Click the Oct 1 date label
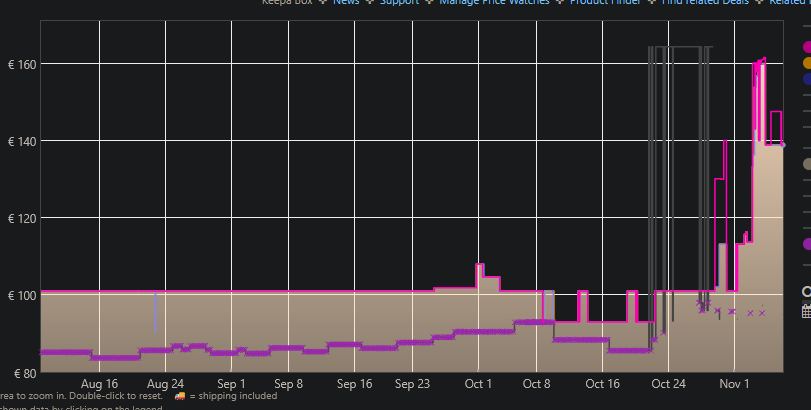Viewport: 811px width, 410px height. pyautogui.click(x=478, y=384)
